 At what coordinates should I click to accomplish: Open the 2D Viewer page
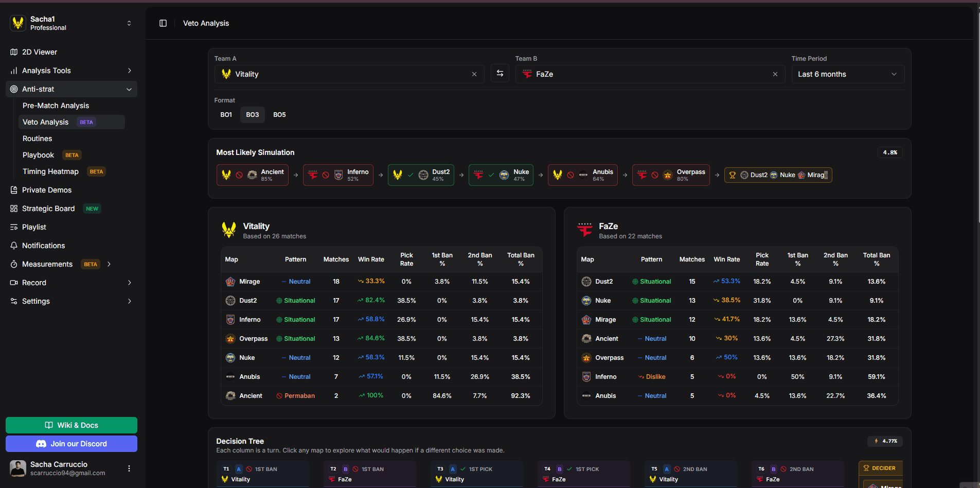click(40, 52)
